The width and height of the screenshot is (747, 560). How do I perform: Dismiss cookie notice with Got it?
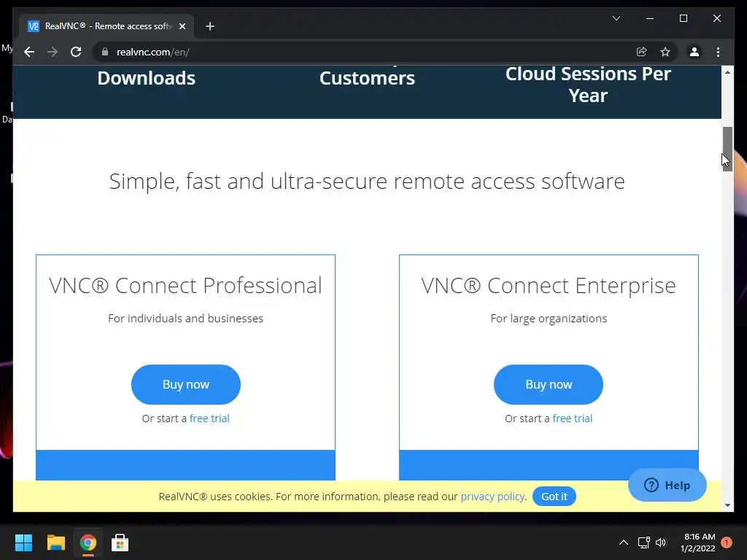tap(554, 496)
